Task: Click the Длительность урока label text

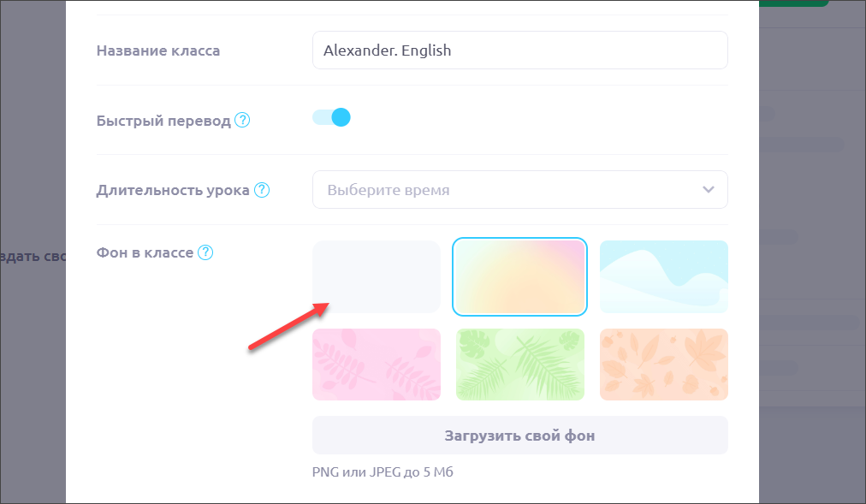Action: click(173, 190)
